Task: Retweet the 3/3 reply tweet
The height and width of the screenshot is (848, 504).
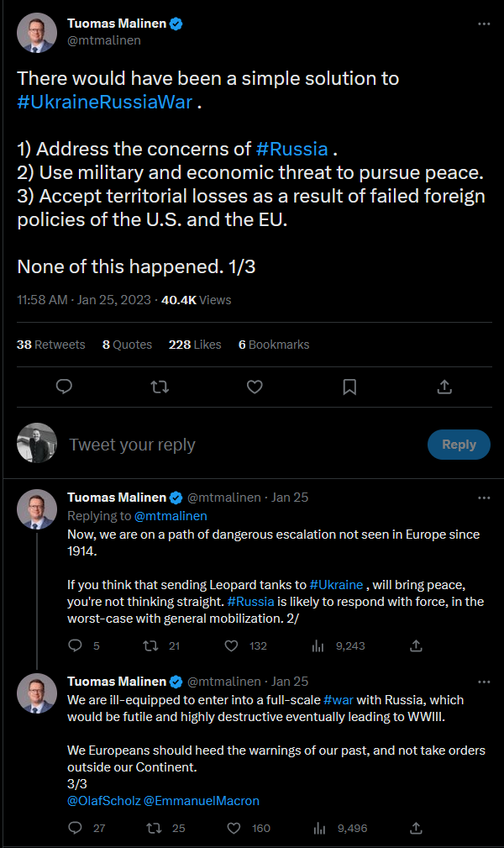Action: click(x=154, y=828)
